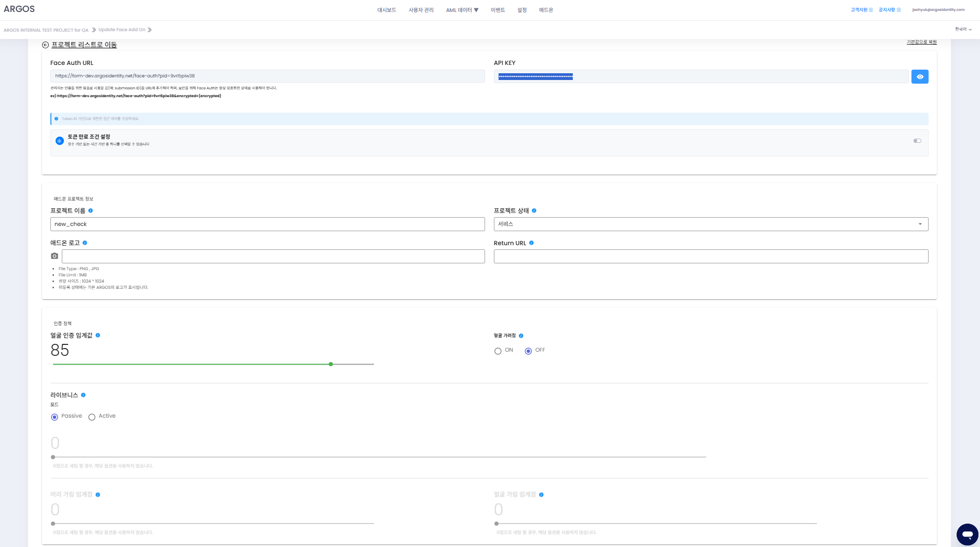Click the info icon next to 프로젝트 이름
Viewport: 980px width, 547px height.
pyautogui.click(x=90, y=211)
